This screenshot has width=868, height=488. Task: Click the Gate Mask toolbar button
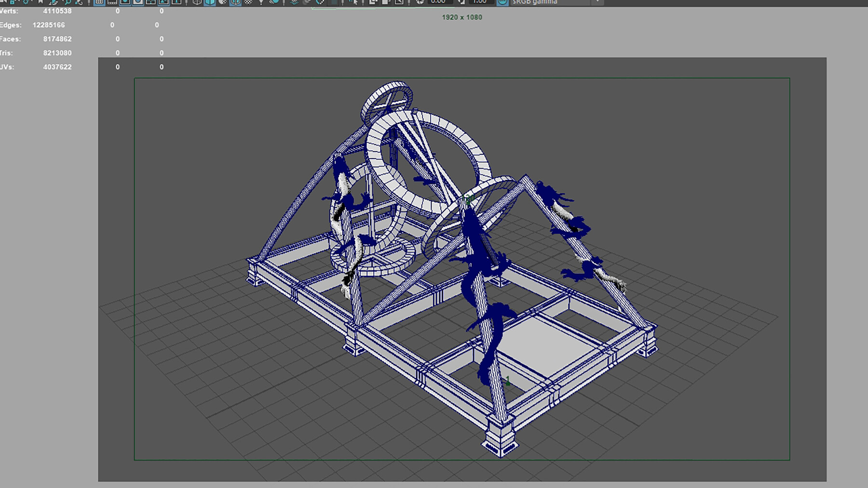pos(138,2)
